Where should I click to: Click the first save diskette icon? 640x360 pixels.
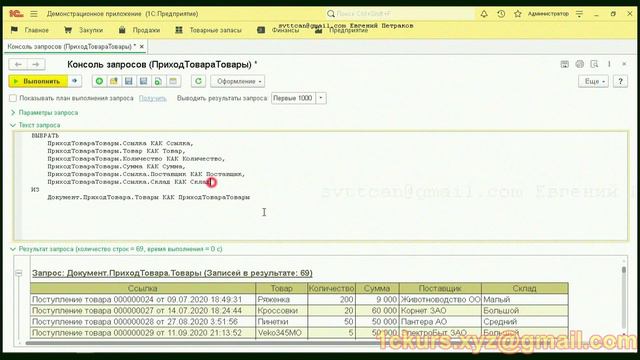(x=129, y=81)
